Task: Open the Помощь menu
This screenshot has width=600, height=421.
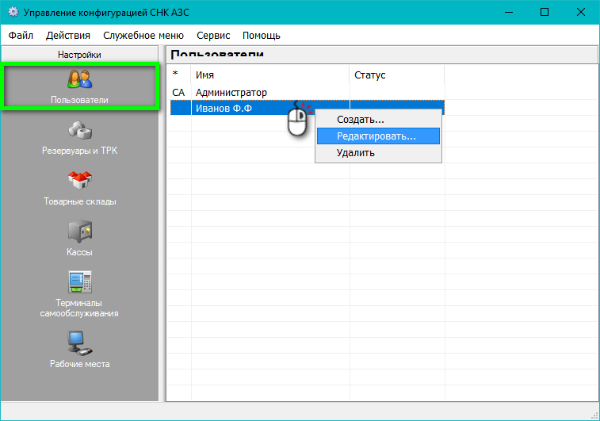Action: pos(261,35)
